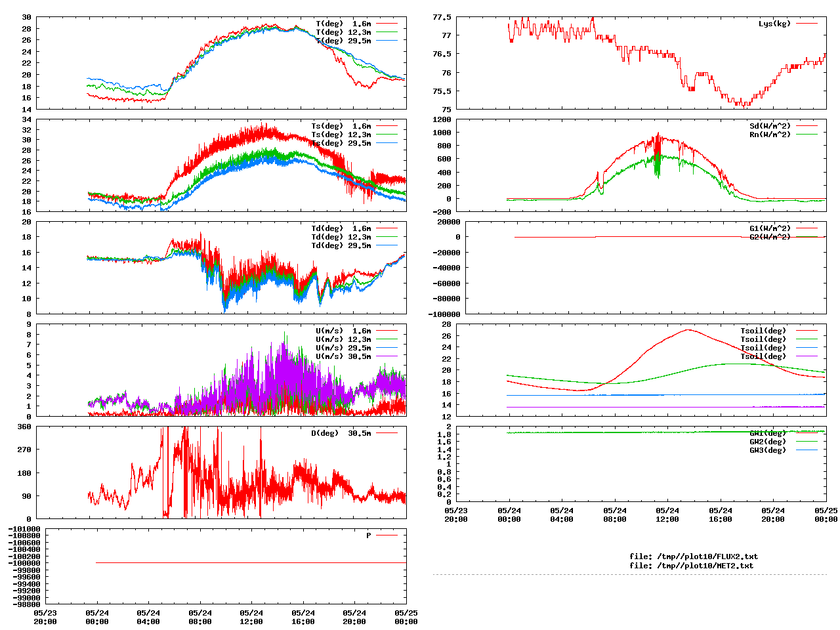The height and width of the screenshot is (630, 840).
Task: Click the D(deg) 30.5m legend label
Action: pos(341,433)
